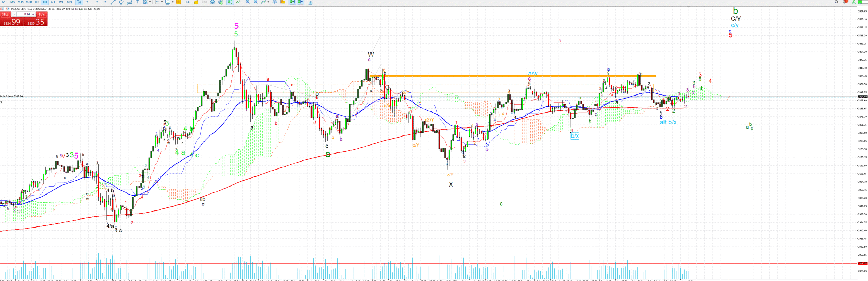Viewport: 868px width, 281px height.
Task: Toggle chart shift from right border
Action: (x=300, y=2)
